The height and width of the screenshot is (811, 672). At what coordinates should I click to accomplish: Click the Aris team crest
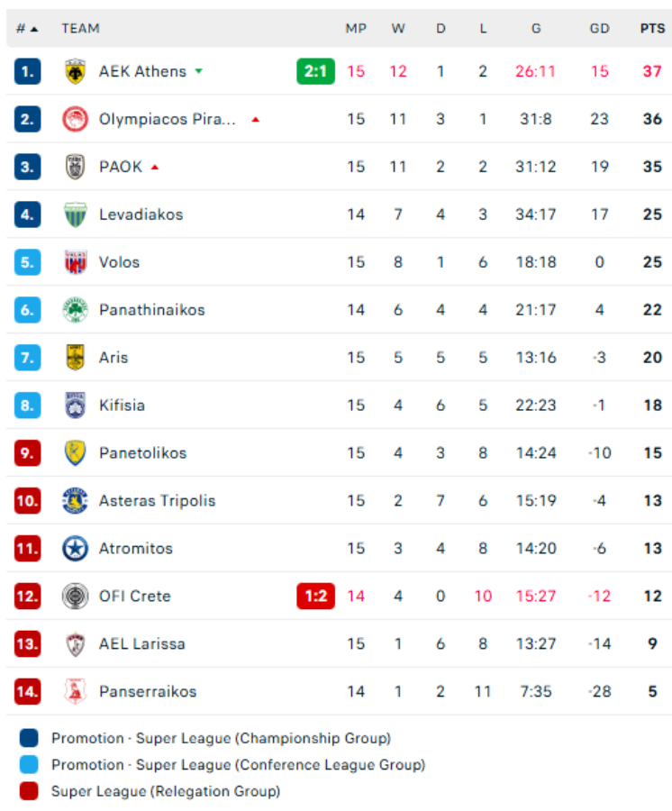pyautogui.click(x=76, y=358)
